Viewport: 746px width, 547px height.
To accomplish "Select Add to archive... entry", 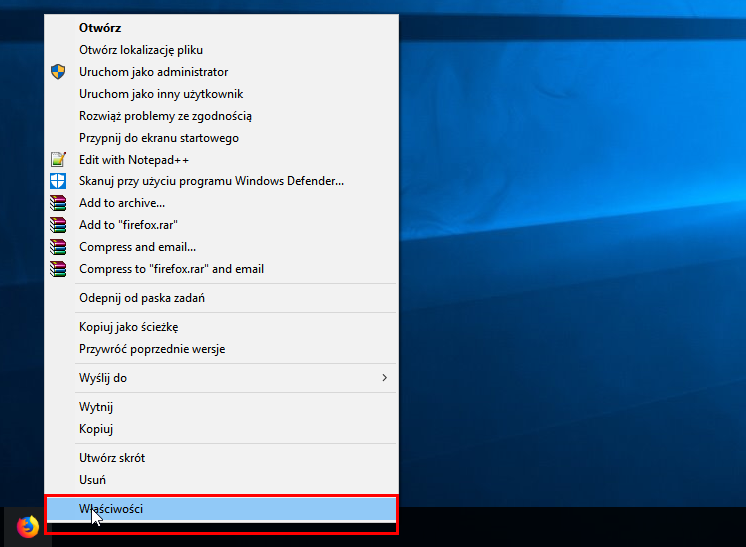I will 221,203.
